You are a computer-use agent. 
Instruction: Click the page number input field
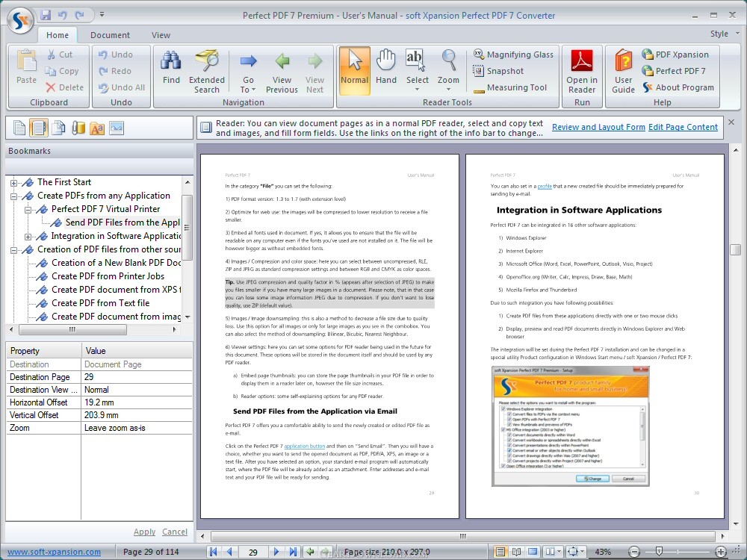pos(253,552)
